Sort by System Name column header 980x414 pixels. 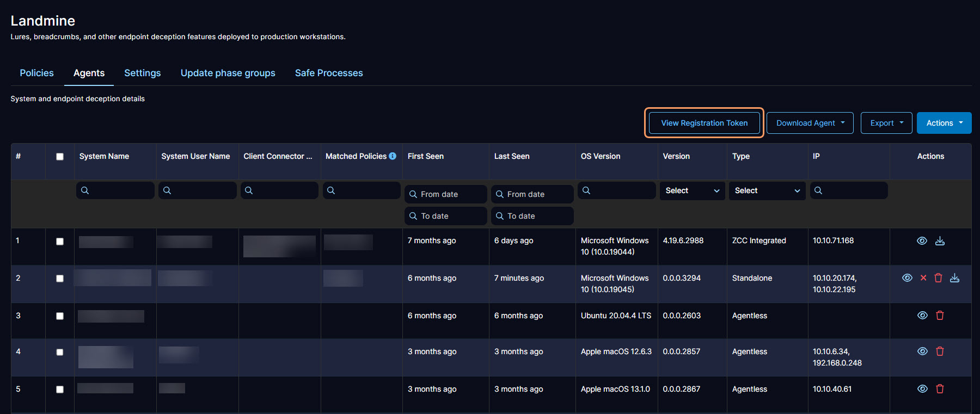click(104, 156)
